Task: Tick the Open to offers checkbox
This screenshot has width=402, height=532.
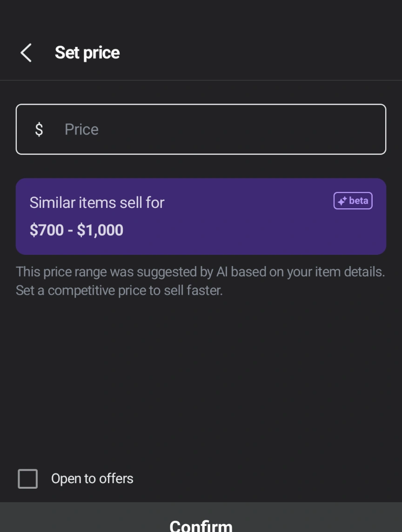Action: pos(27,479)
